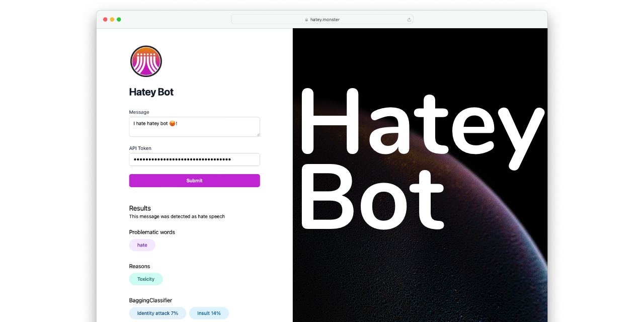Click the "Insult 14%" classifier chip
The height and width of the screenshot is (322, 644).
click(209, 313)
